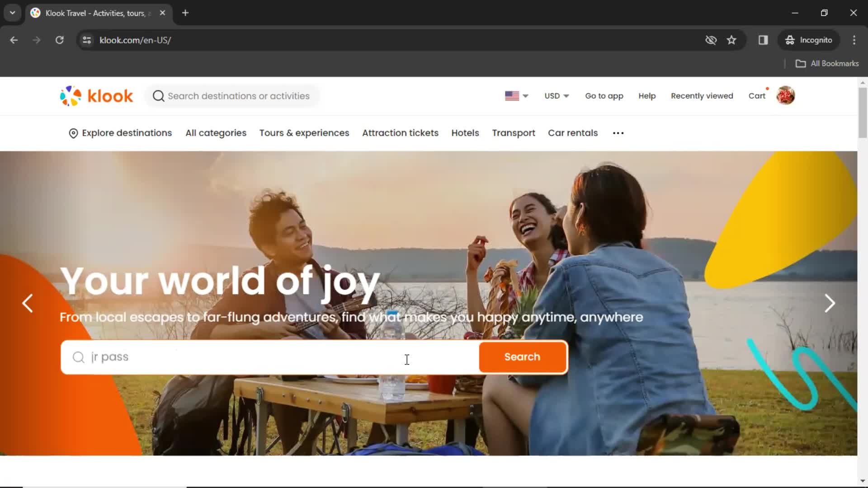Toggle the browser incognito mode icon
868x488 pixels.
click(790, 40)
